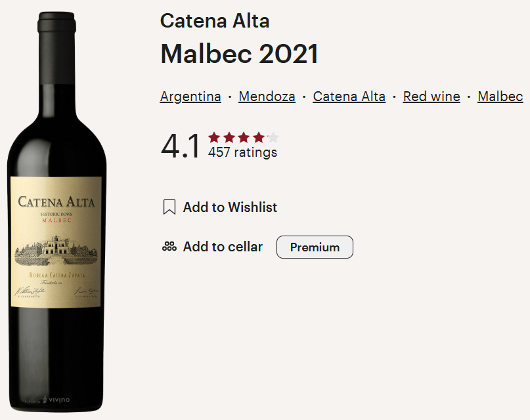
Task: Click the bookmark icon beside Add to Wishlist
Action: click(x=169, y=207)
